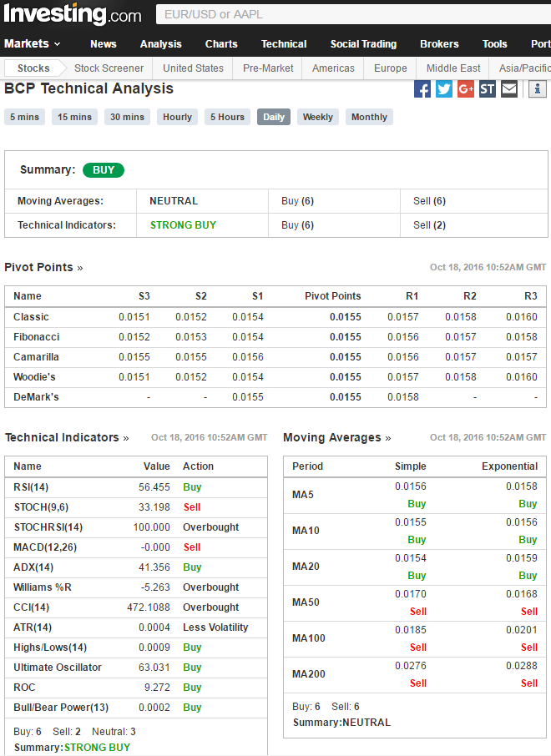Share on StockTwits via ST icon
Viewport: 551px width, 756px height.
coord(488,88)
